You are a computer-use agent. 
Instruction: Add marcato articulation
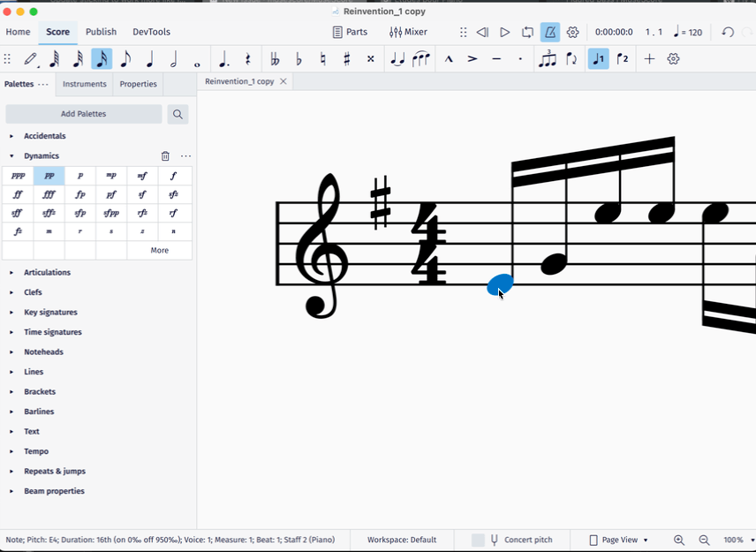coord(449,59)
